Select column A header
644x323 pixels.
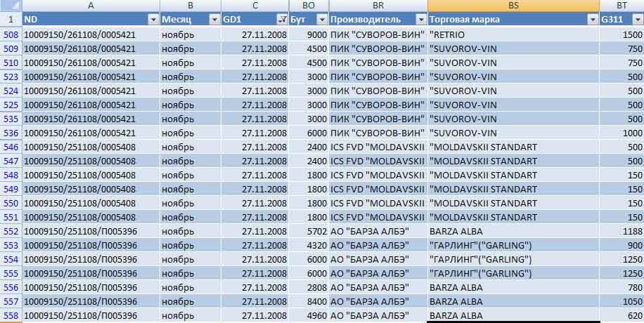pyautogui.click(x=91, y=6)
